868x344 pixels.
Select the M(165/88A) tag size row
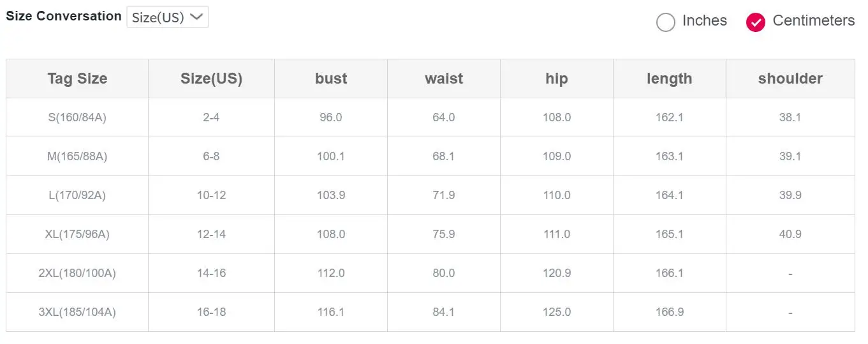click(x=430, y=156)
